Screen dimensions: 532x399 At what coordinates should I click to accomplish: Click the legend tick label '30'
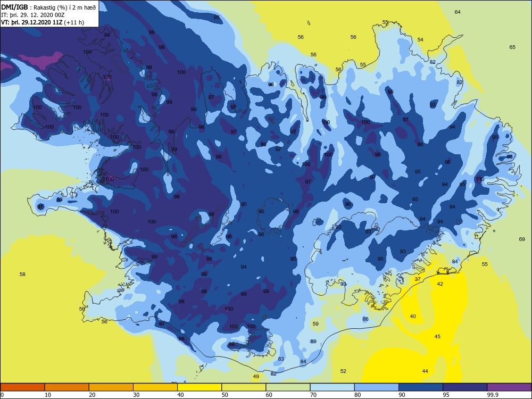click(x=136, y=395)
